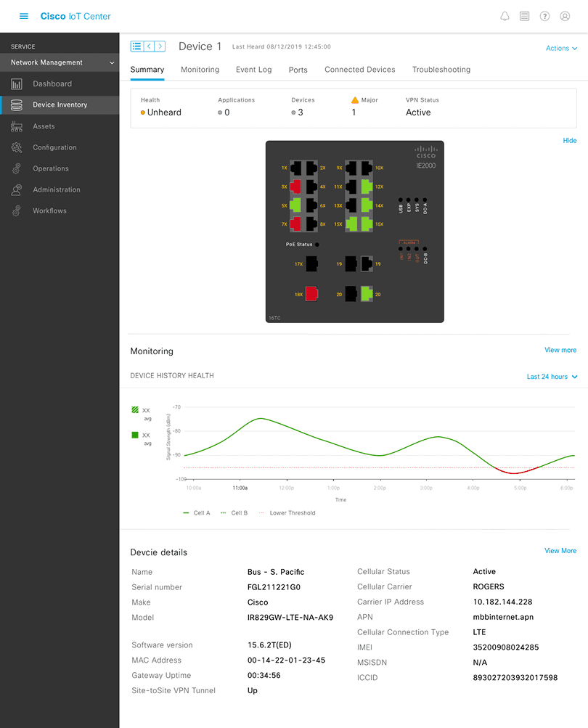Click the Assets sidebar icon
588x728 pixels.
pyautogui.click(x=16, y=126)
